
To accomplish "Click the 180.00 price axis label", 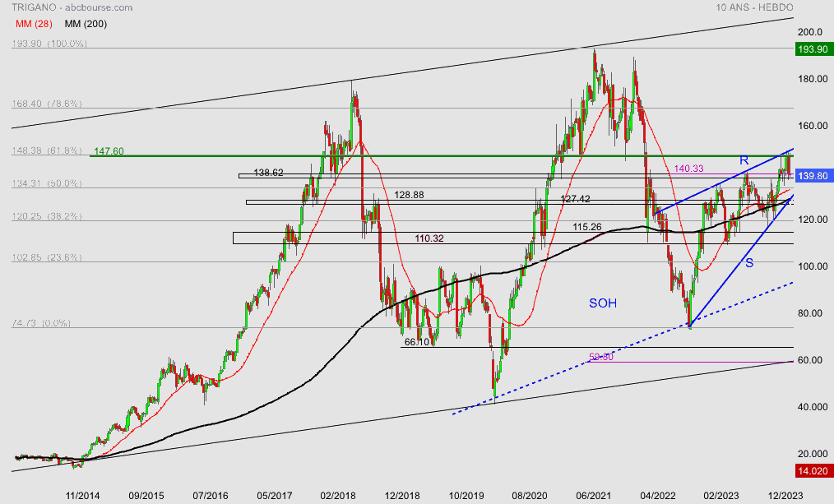I will coord(813,79).
